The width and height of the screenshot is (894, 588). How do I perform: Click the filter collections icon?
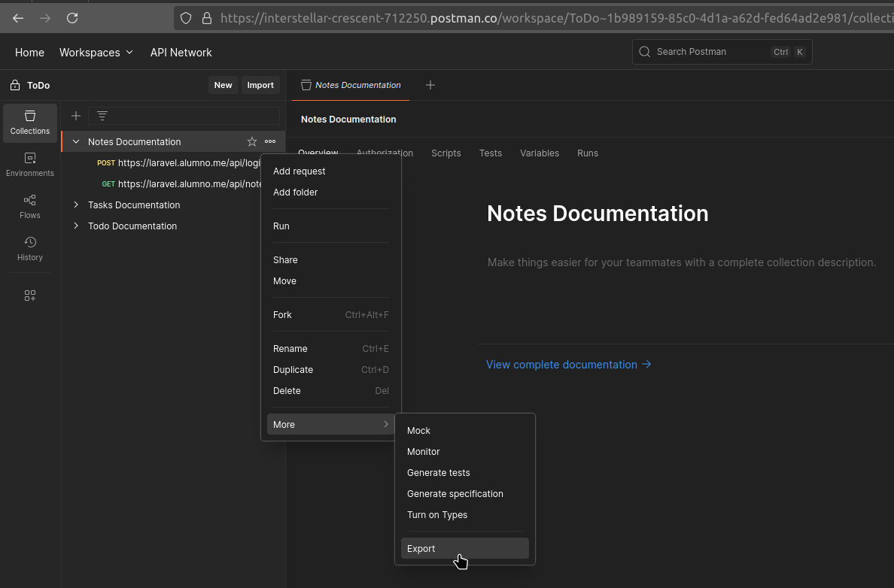(x=102, y=116)
